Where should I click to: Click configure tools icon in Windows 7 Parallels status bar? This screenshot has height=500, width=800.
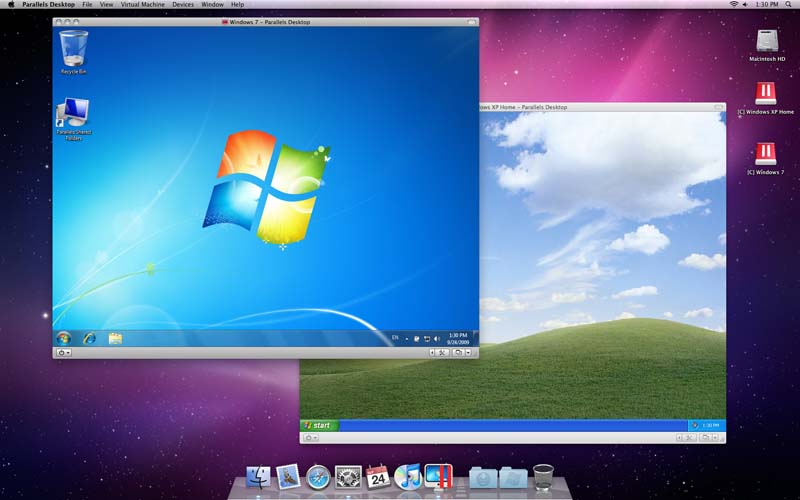(x=442, y=353)
